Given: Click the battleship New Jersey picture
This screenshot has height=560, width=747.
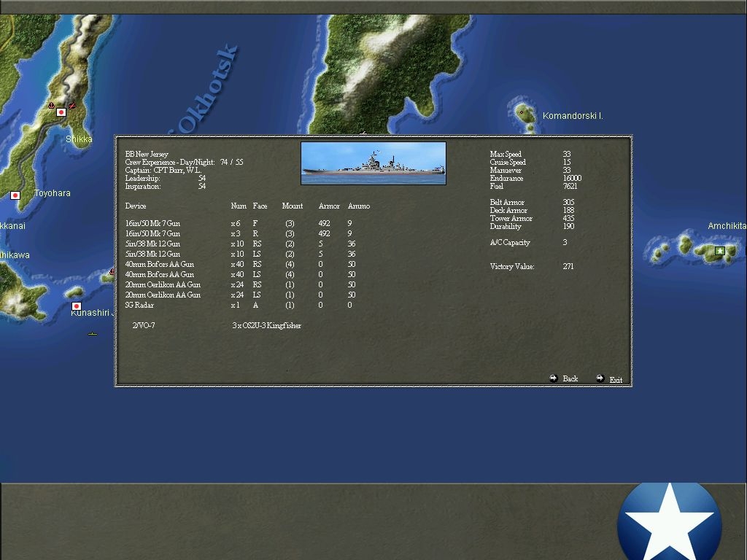Looking at the screenshot, I should pos(373,163).
